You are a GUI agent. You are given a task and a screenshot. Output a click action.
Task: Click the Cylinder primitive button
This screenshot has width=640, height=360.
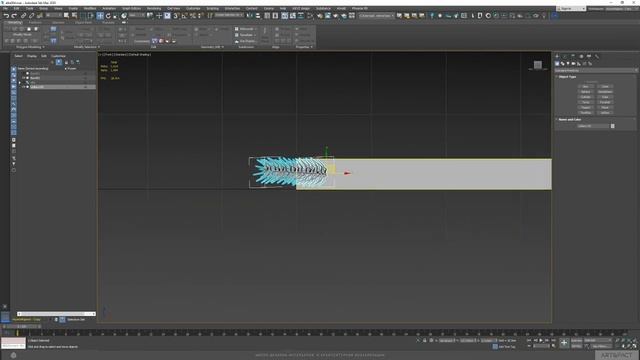(585, 97)
